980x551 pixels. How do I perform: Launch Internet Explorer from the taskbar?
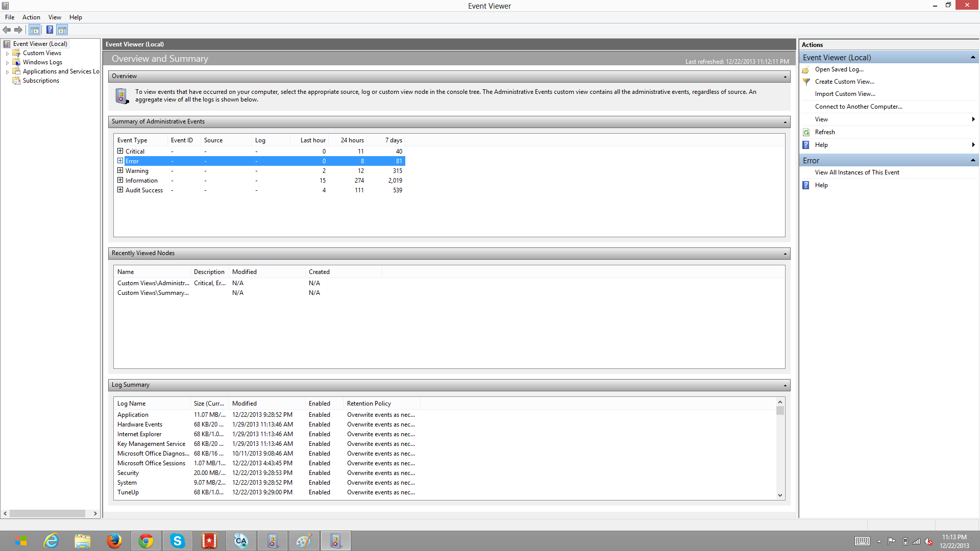pyautogui.click(x=52, y=541)
